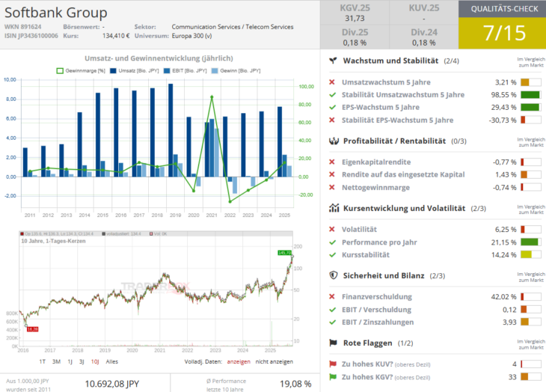This screenshot has height=392, width=546.
Task: Click the chart icon next to Kursentwicklung und Volatilität
Action: (x=334, y=208)
